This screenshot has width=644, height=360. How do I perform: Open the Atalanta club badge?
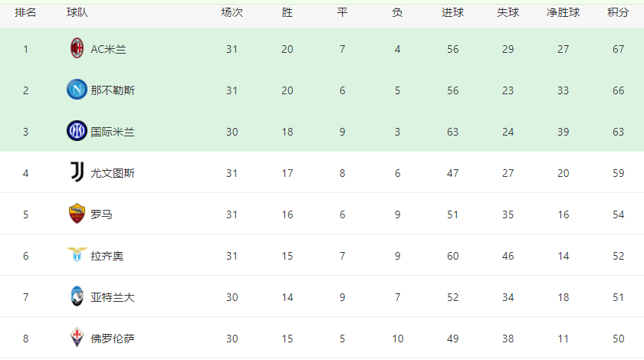click(77, 296)
